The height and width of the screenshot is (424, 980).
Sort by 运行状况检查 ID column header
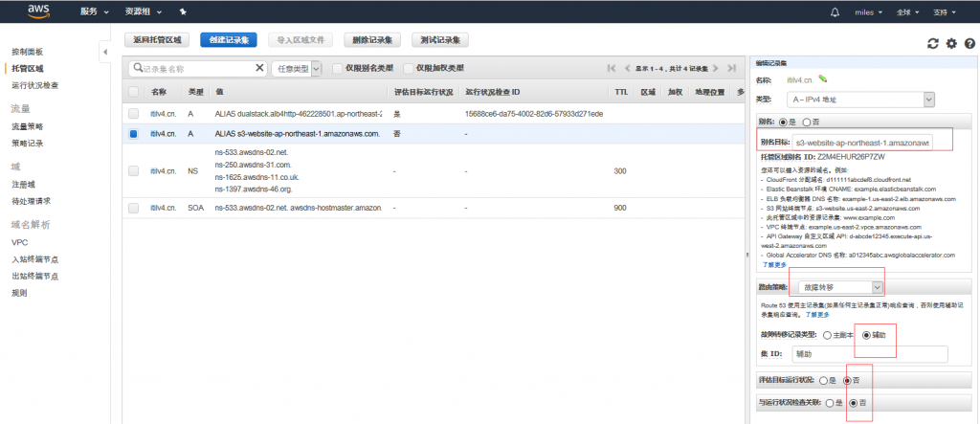coord(493,92)
